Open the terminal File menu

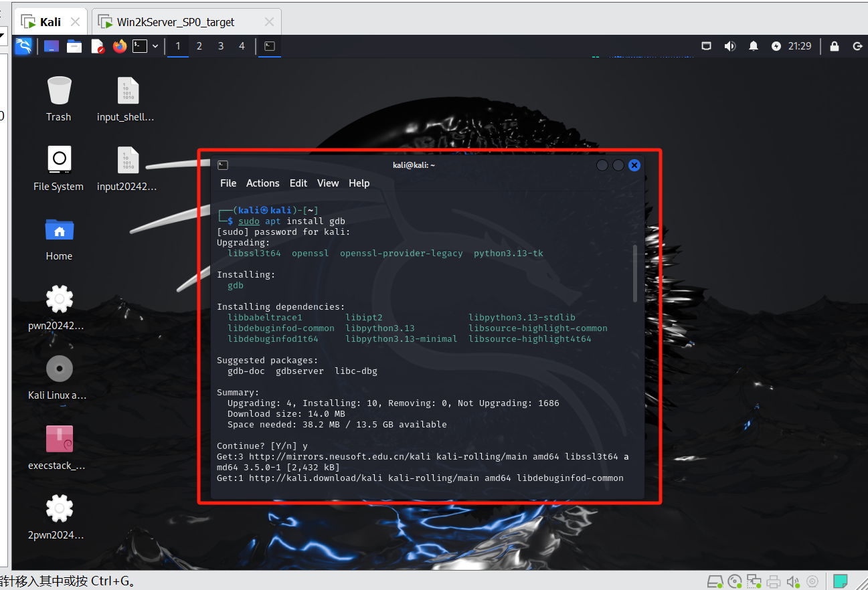click(x=228, y=183)
